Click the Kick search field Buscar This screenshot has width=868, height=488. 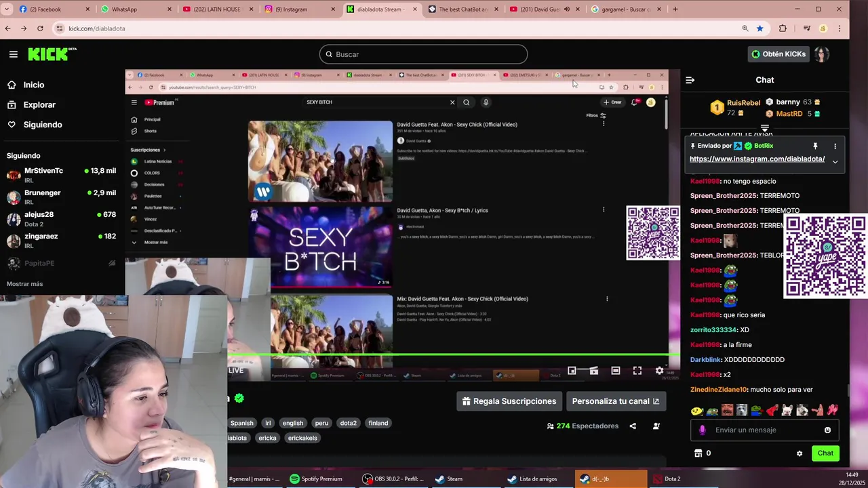pyautogui.click(x=423, y=54)
